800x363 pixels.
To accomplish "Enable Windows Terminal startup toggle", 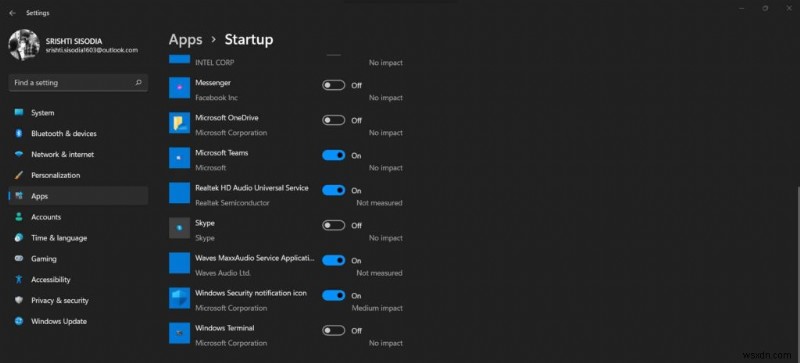I will [334, 331].
